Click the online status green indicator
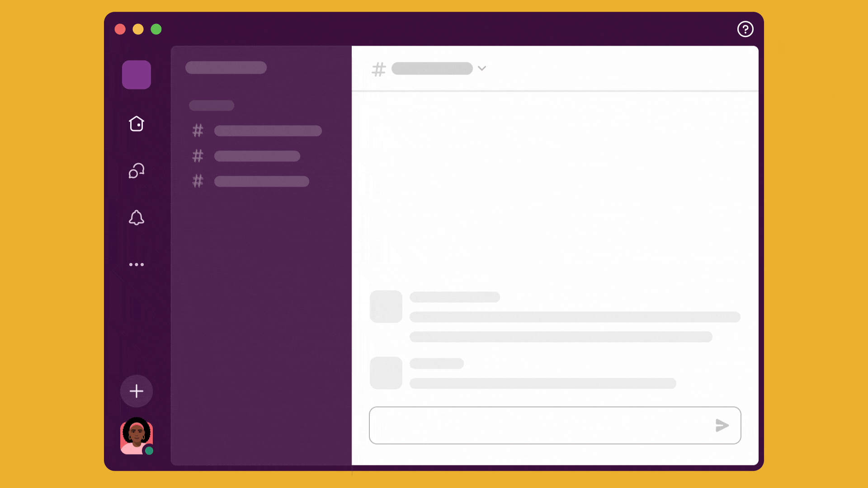This screenshot has height=488, width=868. coord(149,450)
